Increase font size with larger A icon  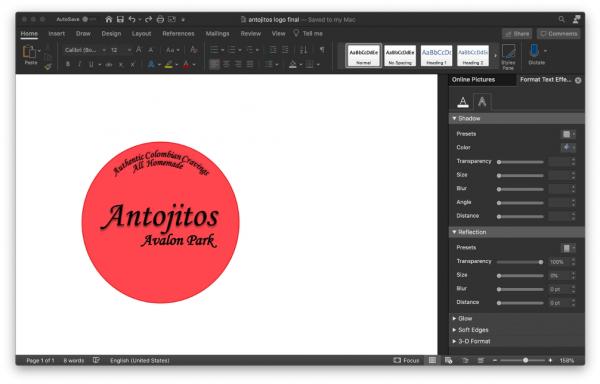139,50
